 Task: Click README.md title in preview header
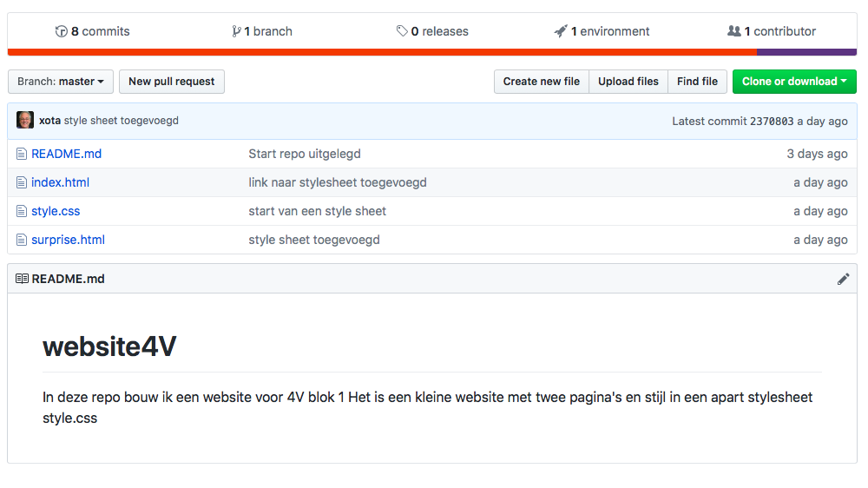coord(68,279)
